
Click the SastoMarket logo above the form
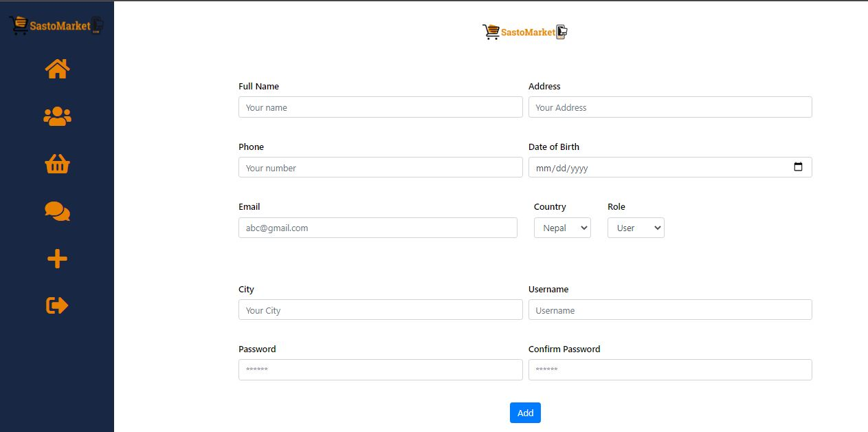[525, 32]
